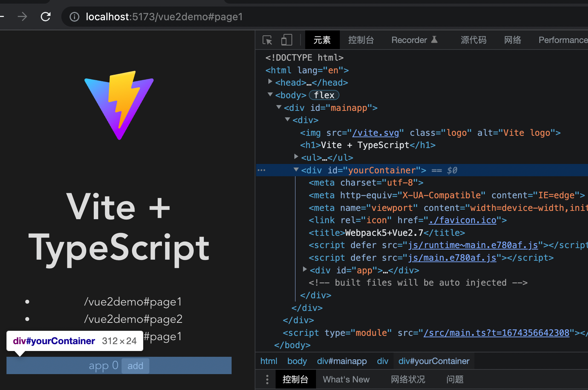Collapse the div yourContainer node

coord(296,169)
